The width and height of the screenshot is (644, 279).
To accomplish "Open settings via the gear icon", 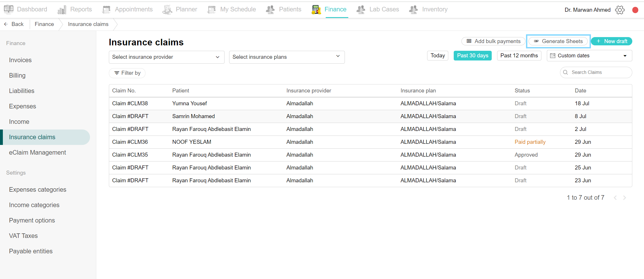I will (x=620, y=10).
